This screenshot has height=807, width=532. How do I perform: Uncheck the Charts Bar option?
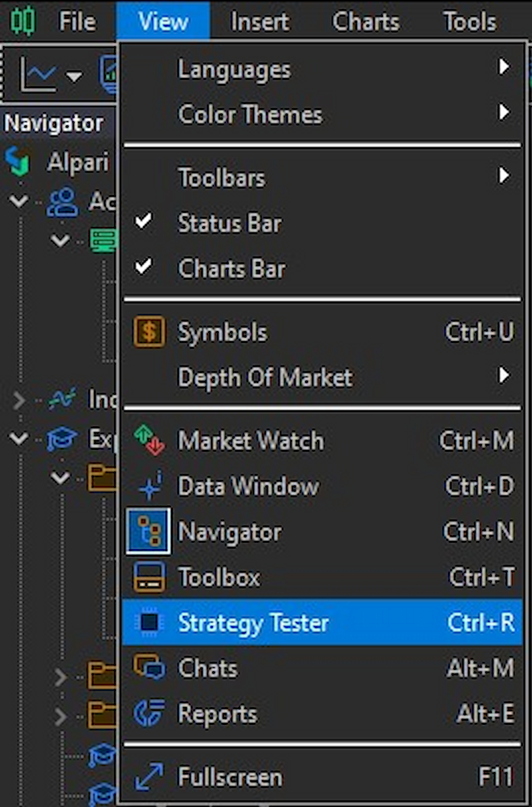coord(232,269)
